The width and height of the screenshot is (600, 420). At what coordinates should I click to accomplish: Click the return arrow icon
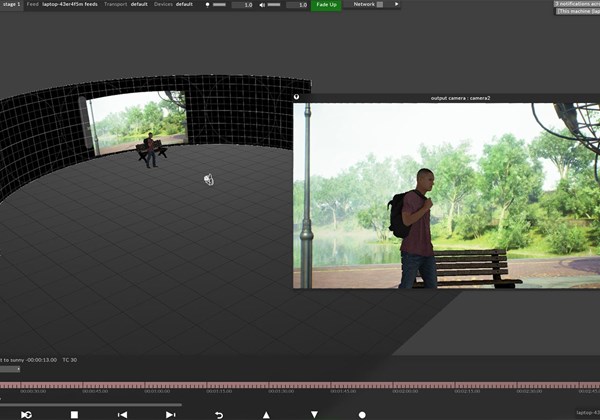(219, 414)
